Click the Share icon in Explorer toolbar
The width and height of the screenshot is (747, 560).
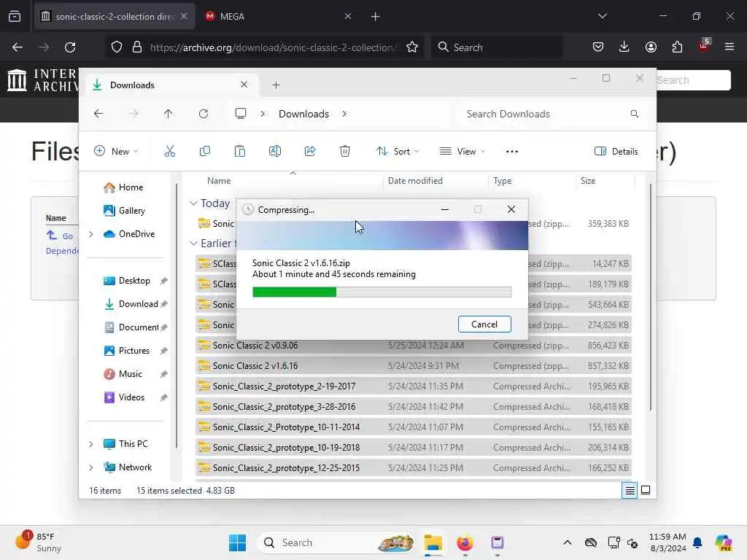click(x=310, y=152)
